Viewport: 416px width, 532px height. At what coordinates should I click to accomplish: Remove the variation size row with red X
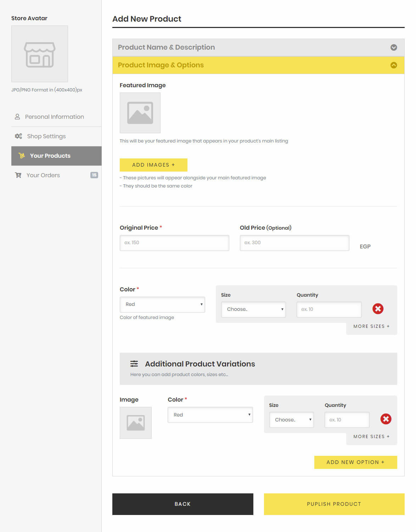(386, 419)
